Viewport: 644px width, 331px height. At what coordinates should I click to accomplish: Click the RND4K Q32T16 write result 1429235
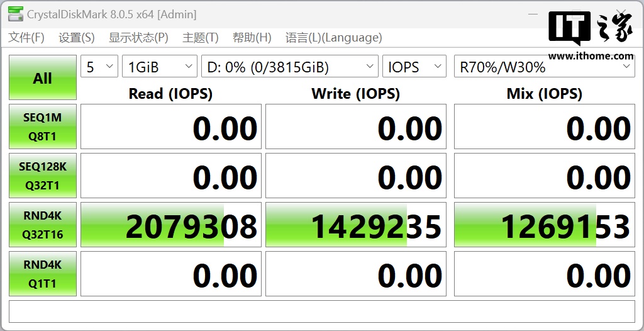coord(356,225)
